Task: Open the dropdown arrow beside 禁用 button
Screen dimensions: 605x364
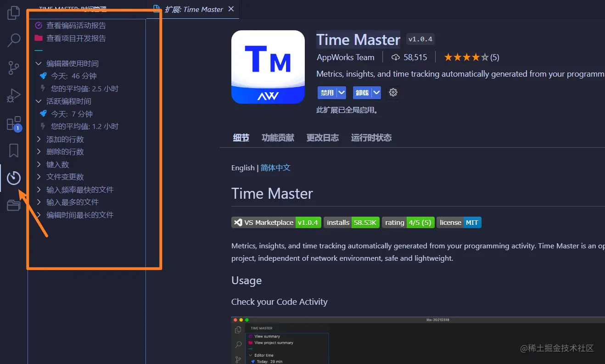Action: click(342, 92)
